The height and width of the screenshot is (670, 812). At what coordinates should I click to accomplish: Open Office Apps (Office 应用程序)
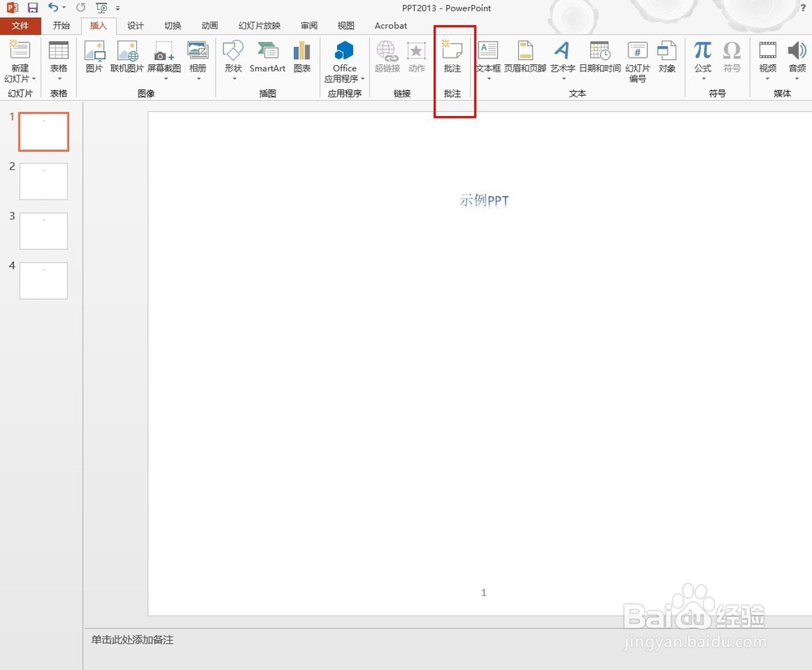point(344,50)
